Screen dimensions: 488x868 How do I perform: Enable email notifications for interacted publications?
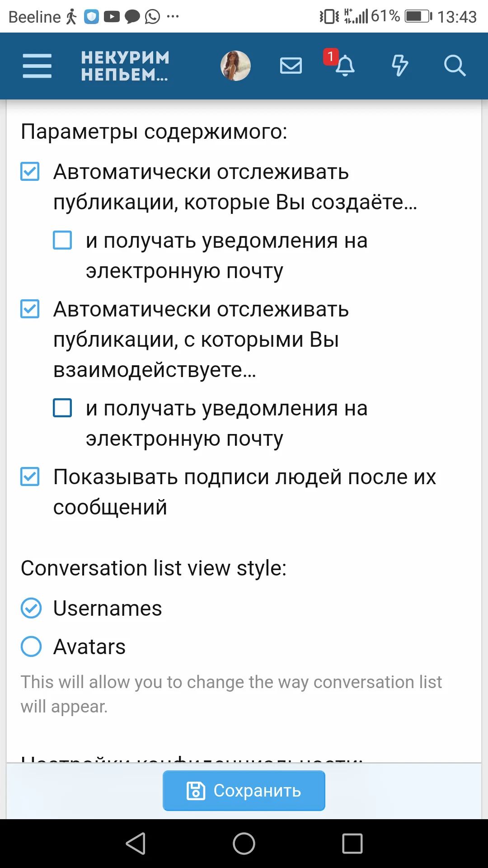point(62,408)
